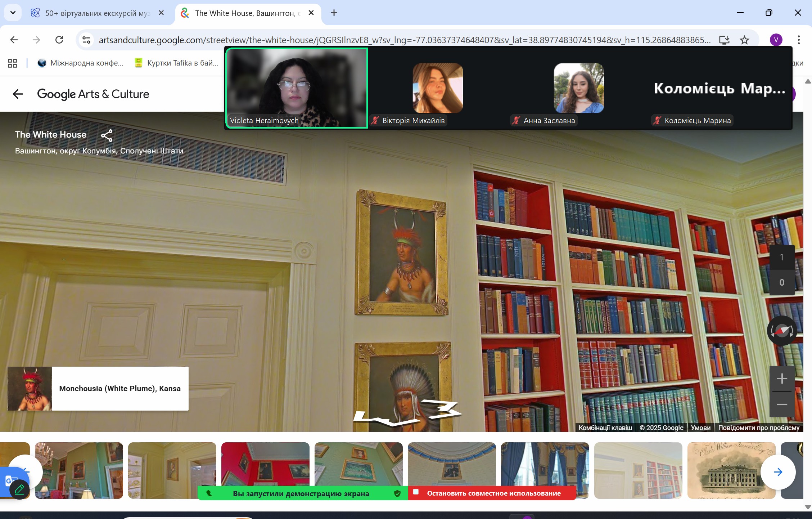The image size is (812, 519).
Task: Open the tab search dropdown arrow
Action: pyautogui.click(x=13, y=13)
